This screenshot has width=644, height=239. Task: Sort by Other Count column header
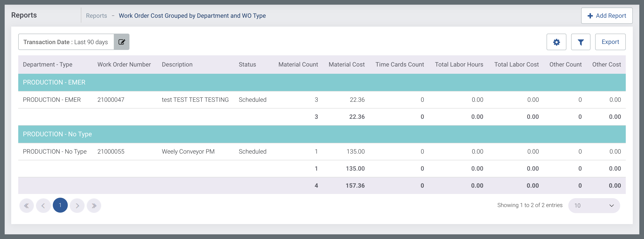(x=565, y=64)
